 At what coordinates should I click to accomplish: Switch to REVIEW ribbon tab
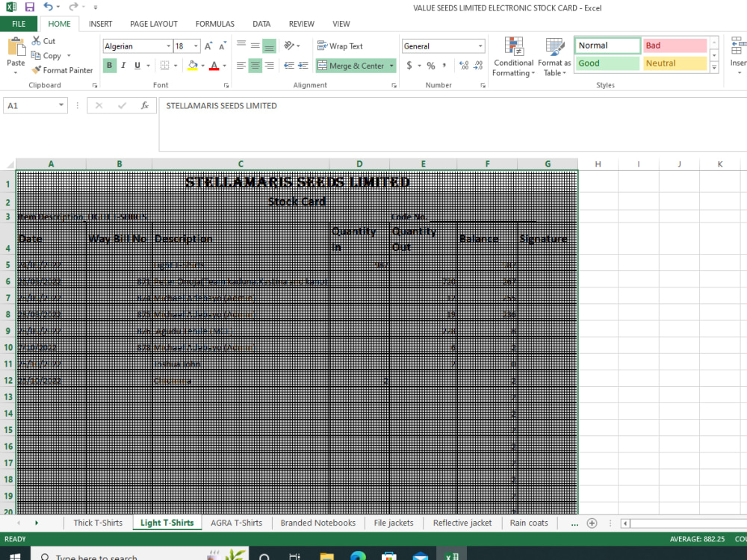[x=302, y=24]
